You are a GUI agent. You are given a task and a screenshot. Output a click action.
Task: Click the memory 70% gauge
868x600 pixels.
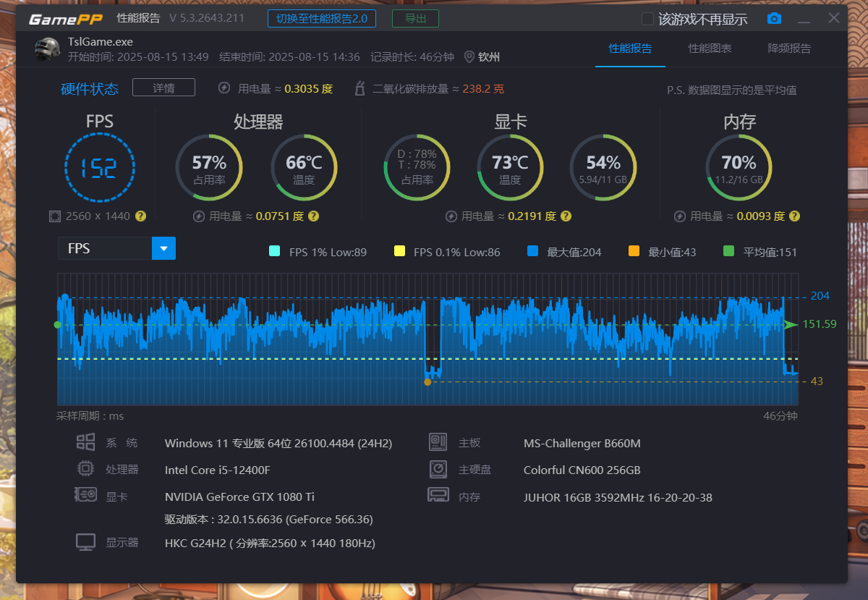pos(739,168)
